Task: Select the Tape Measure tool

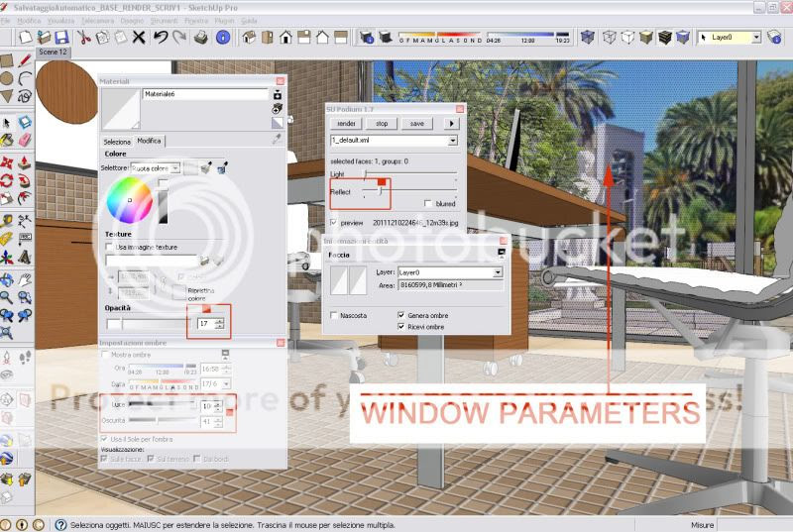Action: click(x=7, y=221)
